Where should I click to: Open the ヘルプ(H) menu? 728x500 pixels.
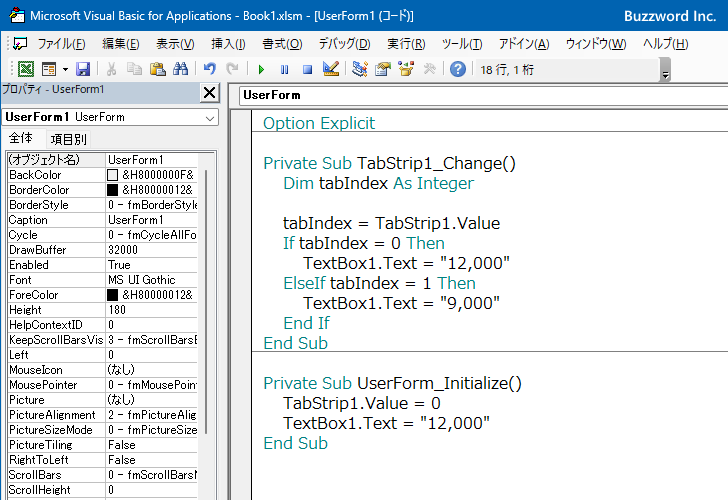pyautogui.click(x=665, y=44)
